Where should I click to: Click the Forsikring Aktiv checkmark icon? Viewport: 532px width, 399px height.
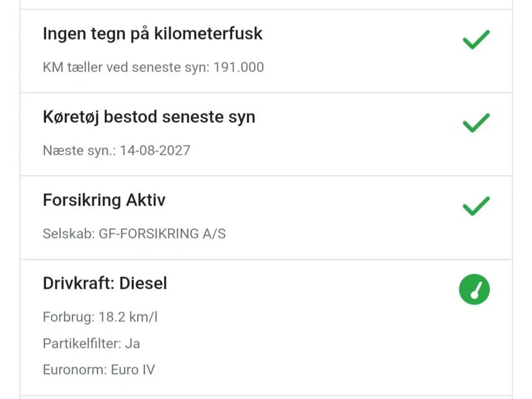[x=475, y=204]
